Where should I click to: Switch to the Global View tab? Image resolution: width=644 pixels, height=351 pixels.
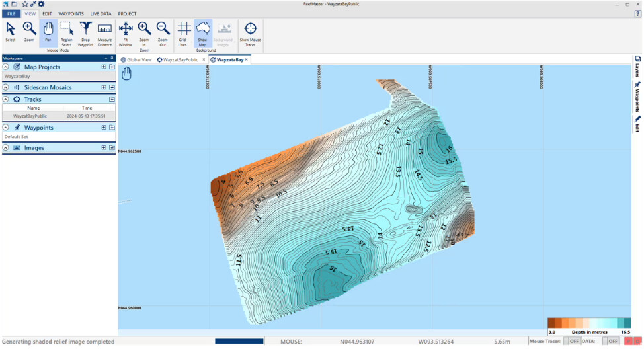(136, 60)
